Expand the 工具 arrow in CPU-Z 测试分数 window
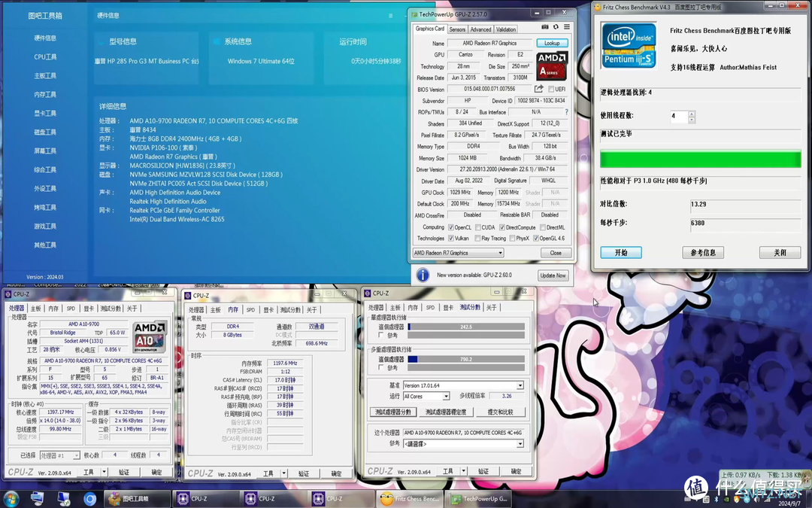 tap(463, 471)
